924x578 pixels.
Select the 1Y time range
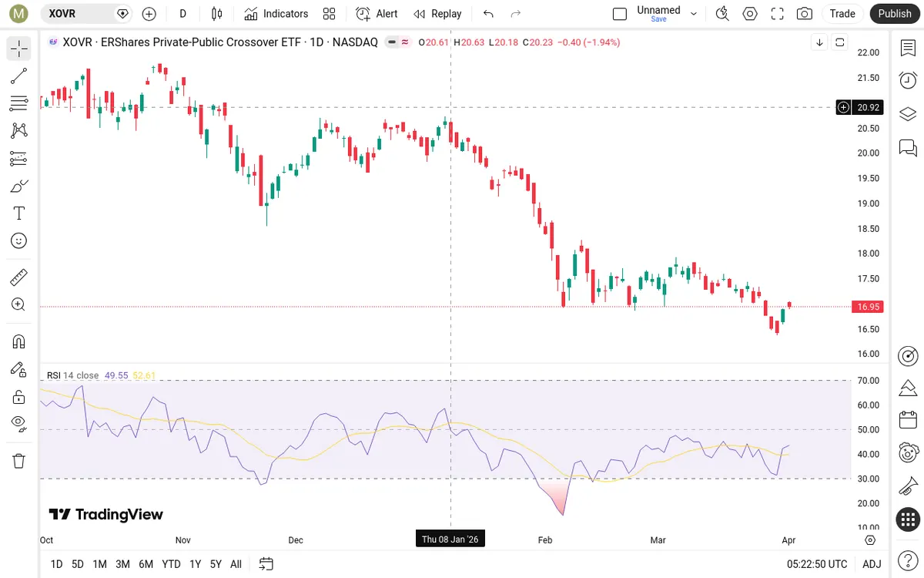point(195,564)
